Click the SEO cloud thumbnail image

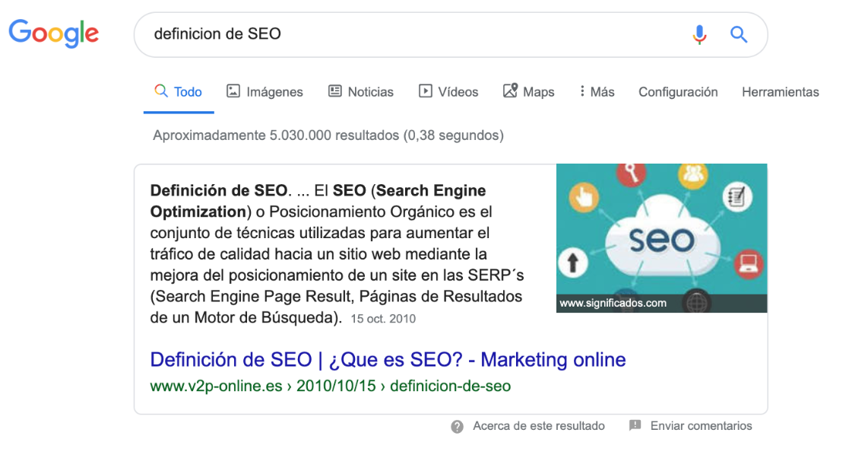pos(661,237)
